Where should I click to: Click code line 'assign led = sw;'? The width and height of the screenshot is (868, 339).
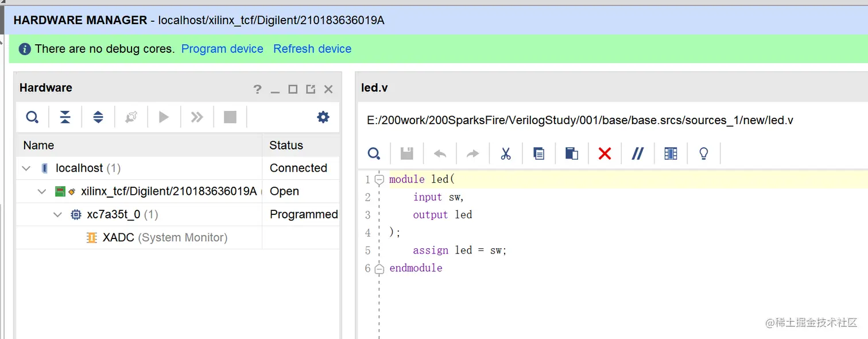(x=460, y=251)
